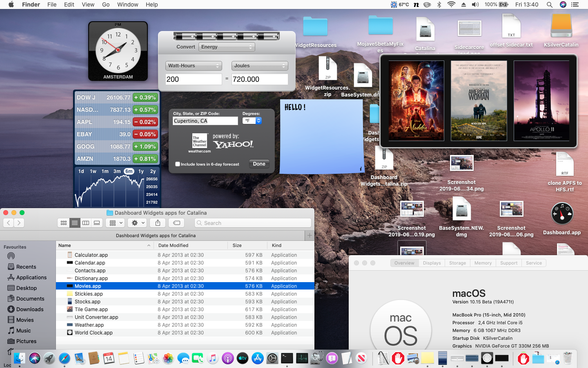Screen dimensions: 588x368
Task: Click the Edit Tags button in Finder
Action: click(x=176, y=223)
